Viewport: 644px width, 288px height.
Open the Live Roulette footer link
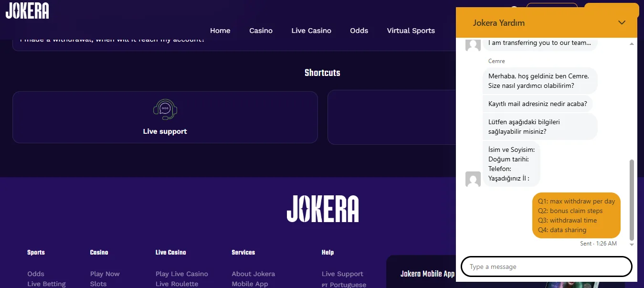click(x=177, y=284)
